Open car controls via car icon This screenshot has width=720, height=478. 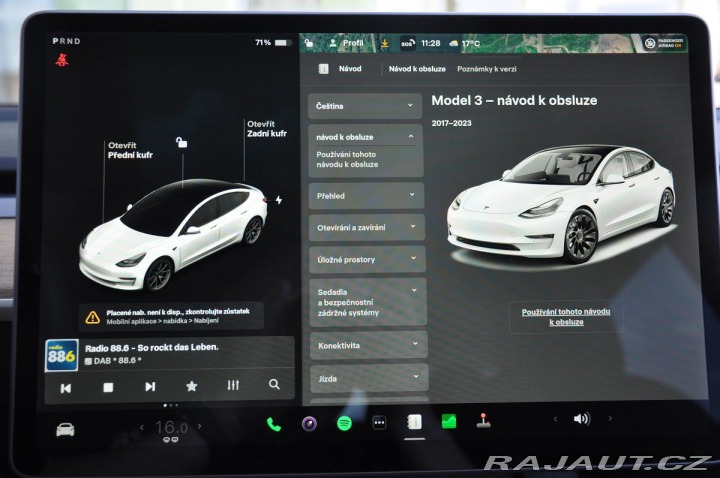point(65,430)
